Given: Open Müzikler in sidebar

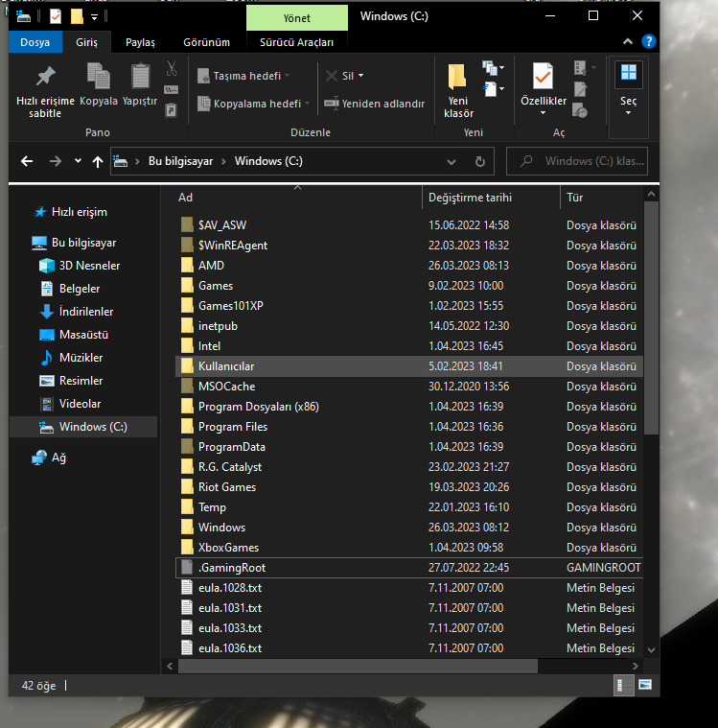Looking at the screenshot, I should [x=81, y=358].
